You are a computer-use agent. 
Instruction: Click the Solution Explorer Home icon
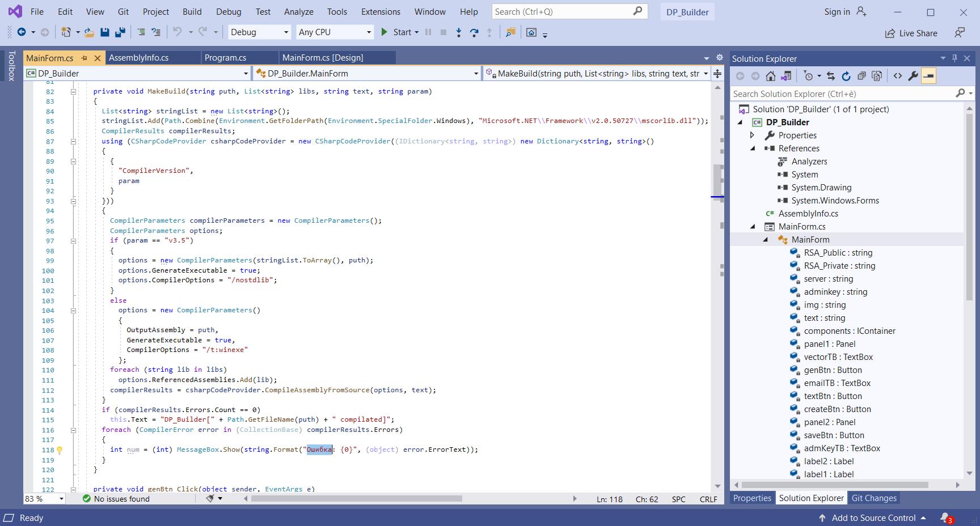point(770,76)
